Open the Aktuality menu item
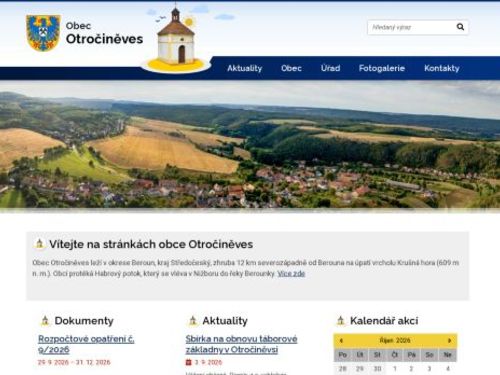 pyautogui.click(x=245, y=68)
